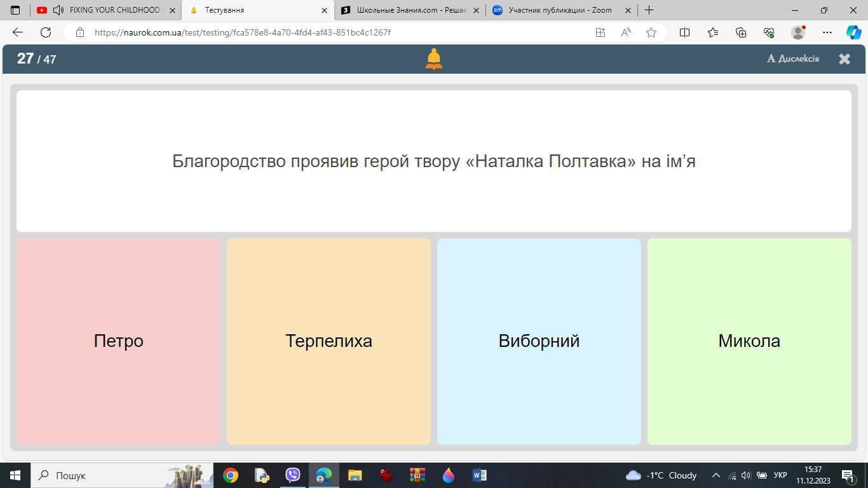Select the Тестування browser tab
Image resolution: width=868 pixels, height=488 pixels.
click(257, 10)
